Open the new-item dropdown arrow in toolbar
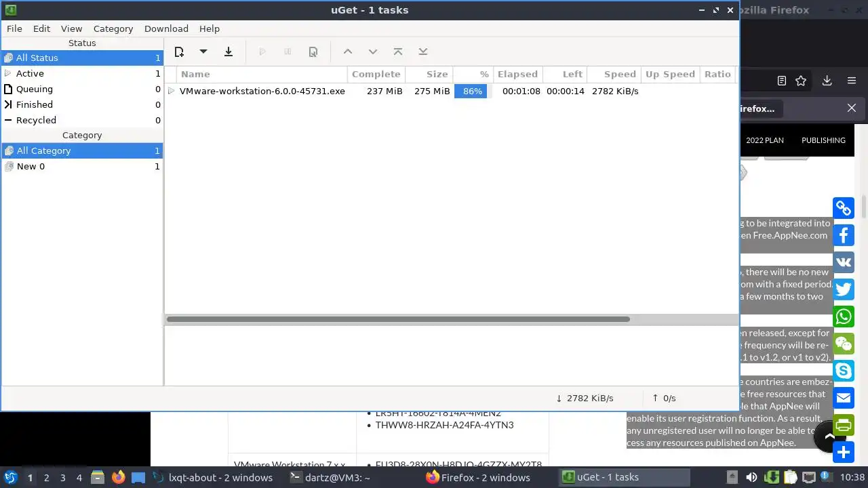 203,52
